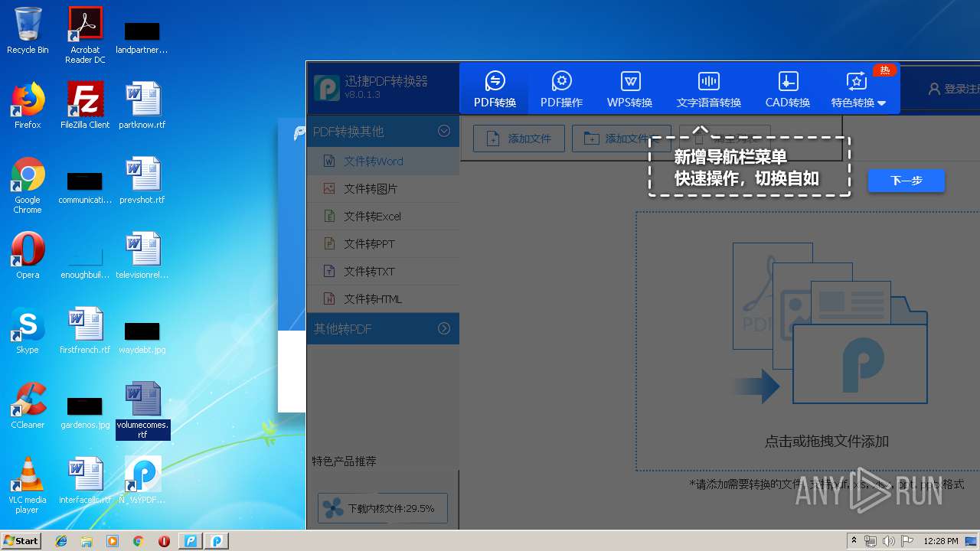
Task: Launch VLC media player shortcut
Action: (28, 485)
